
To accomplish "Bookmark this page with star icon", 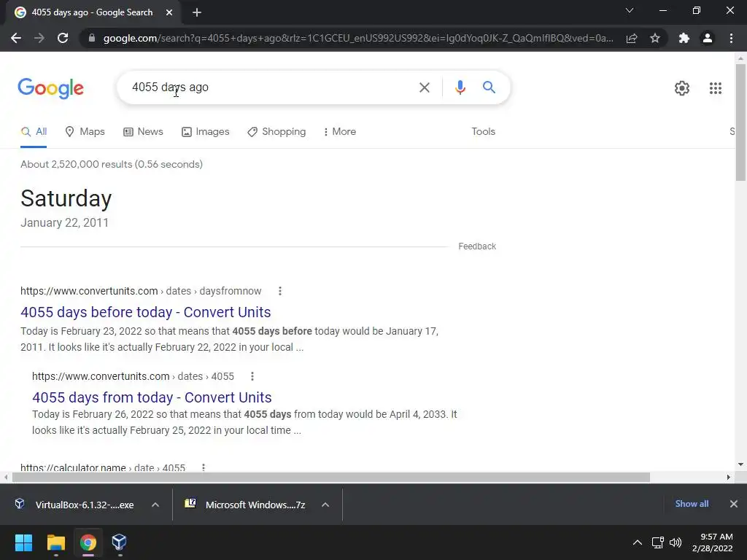I will (655, 38).
